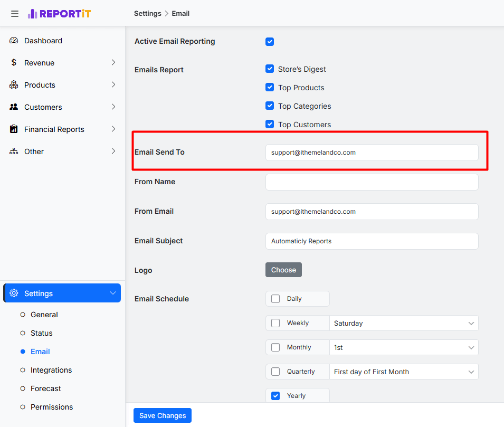Click the From Name input field

pyautogui.click(x=372, y=182)
